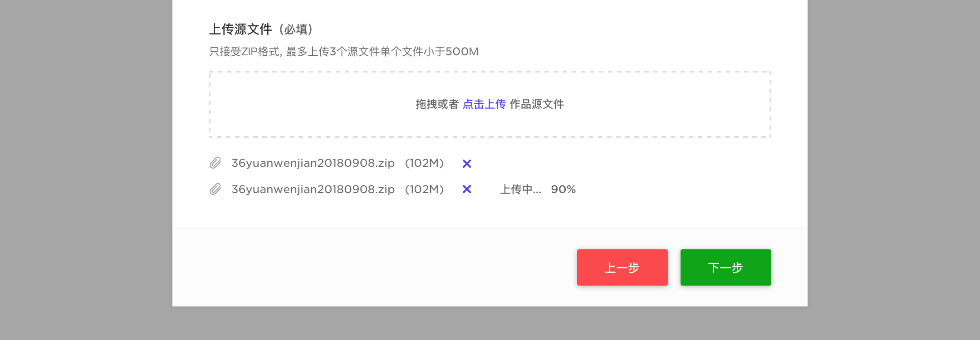Click the (102M) size of the first file
The width and height of the screenshot is (980, 340).
click(x=424, y=163)
